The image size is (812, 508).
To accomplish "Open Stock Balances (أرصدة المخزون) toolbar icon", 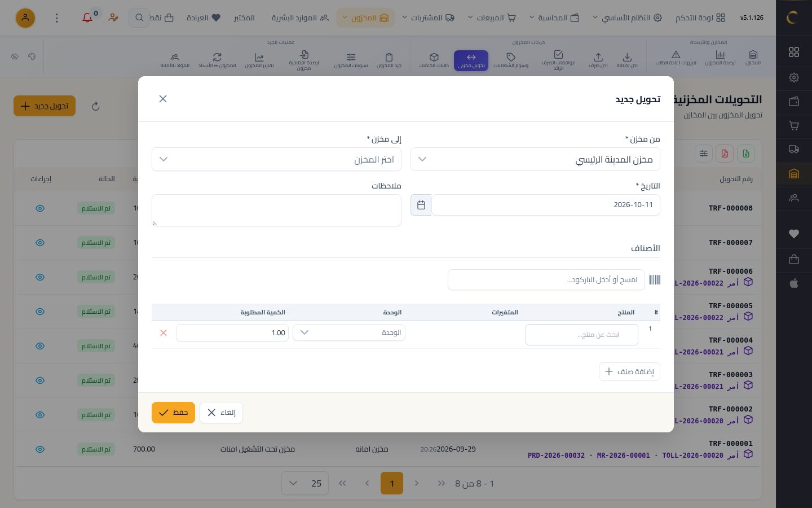I will pos(720,58).
